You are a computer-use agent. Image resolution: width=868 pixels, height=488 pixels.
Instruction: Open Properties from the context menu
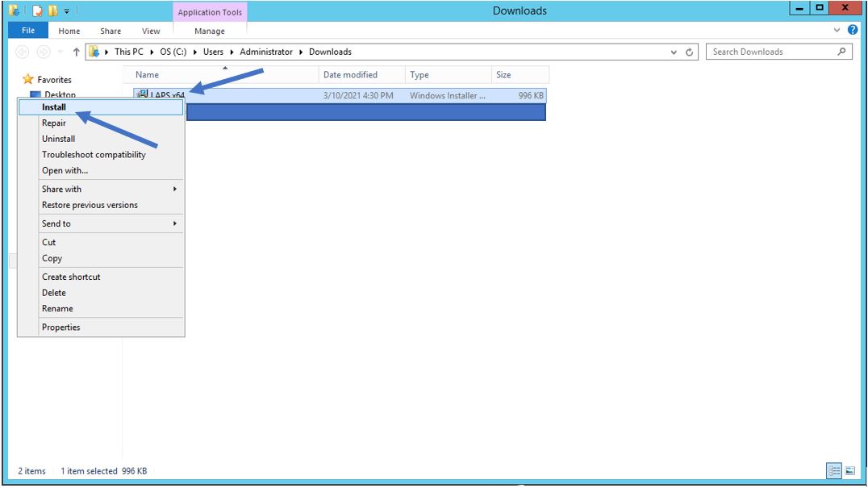(x=101, y=327)
